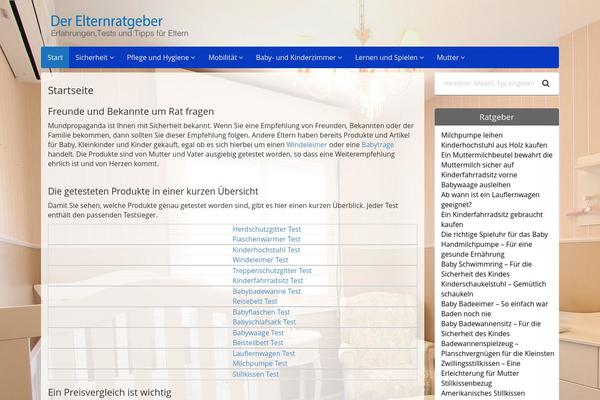
Task: Open the Baby- und Kinderzimmer menu
Action: 299,57
